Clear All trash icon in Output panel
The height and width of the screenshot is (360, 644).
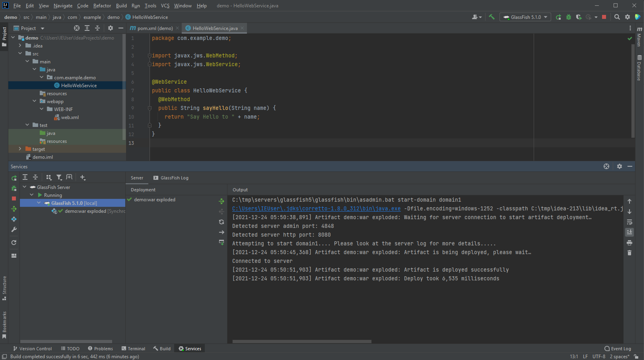(x=629, y=253)
